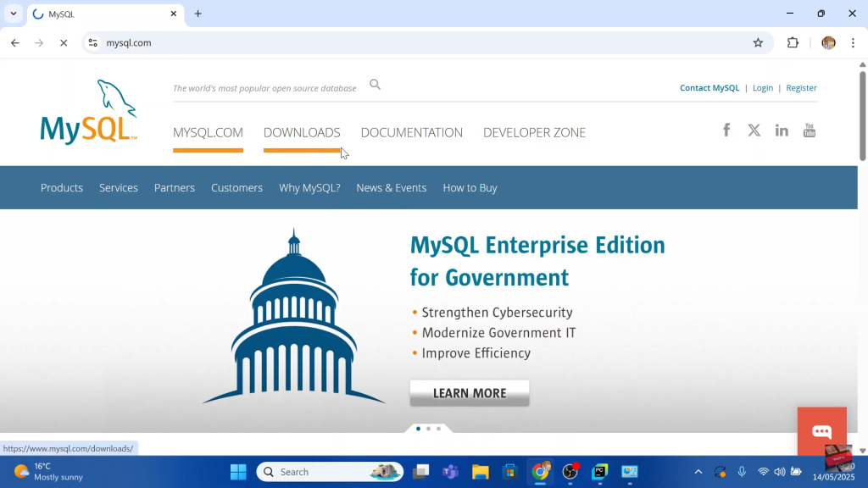Click the Register link

(x=801, y=88)
